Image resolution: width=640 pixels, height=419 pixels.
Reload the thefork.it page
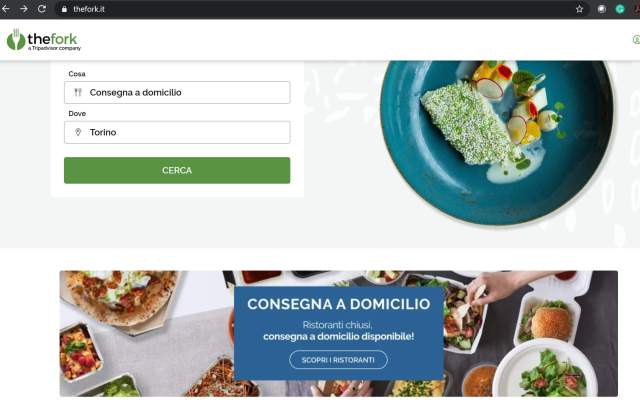click(x=42, y=9)
